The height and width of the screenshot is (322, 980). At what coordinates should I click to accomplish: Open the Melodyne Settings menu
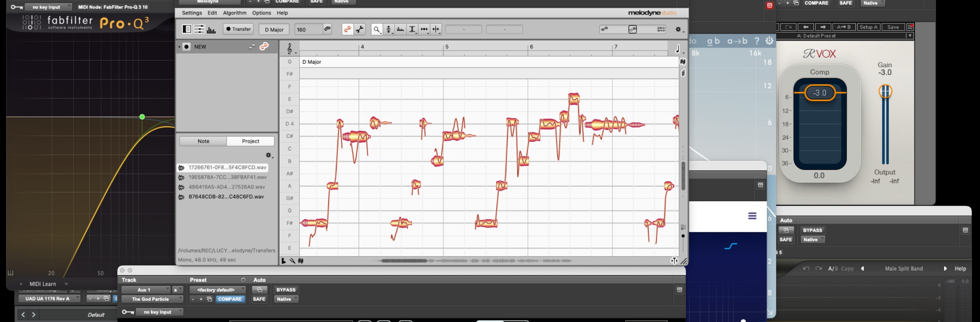(x=192, y=13)
